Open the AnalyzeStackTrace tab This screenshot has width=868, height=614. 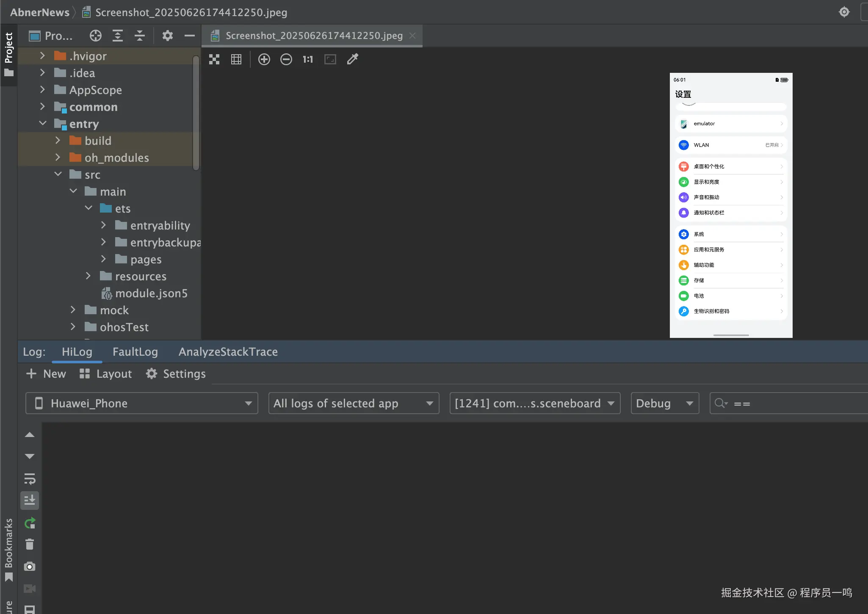pos(228,352)
